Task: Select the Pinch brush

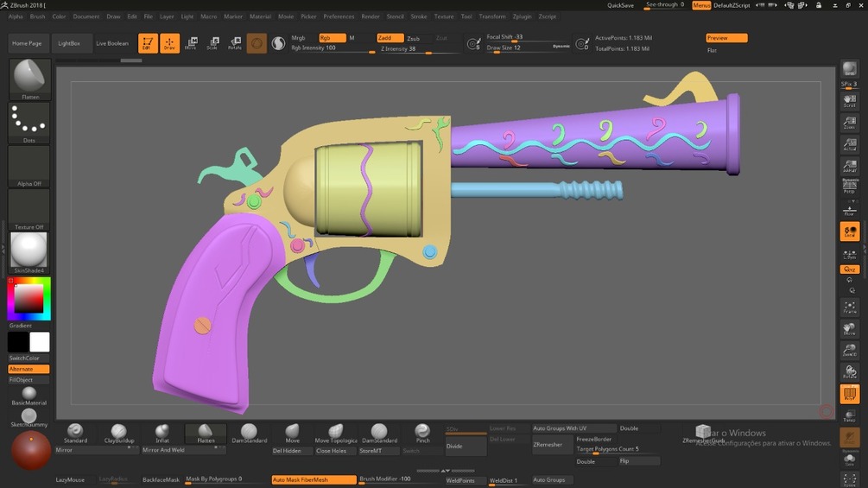Action: point(422,434)
